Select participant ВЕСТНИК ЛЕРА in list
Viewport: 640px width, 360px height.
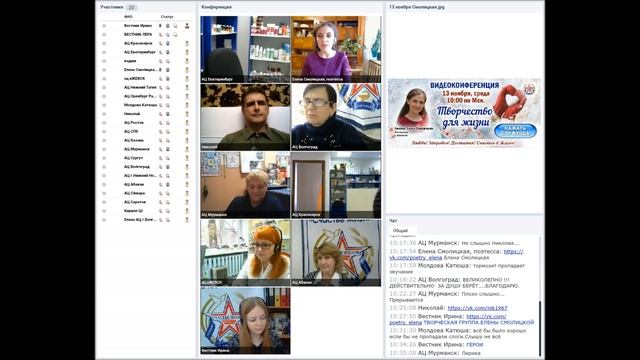[x=138, y=35]
